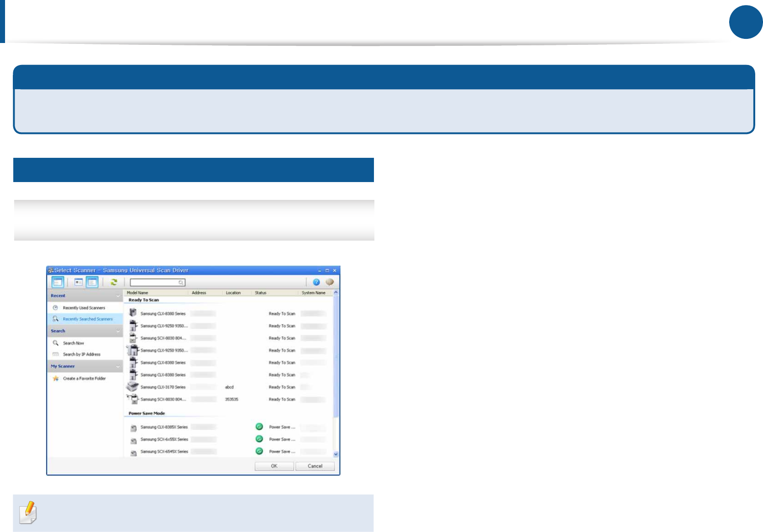Viewport: 763px width, 532px height.
Task: Open help via the blue question icon
Action: point(316,282)
